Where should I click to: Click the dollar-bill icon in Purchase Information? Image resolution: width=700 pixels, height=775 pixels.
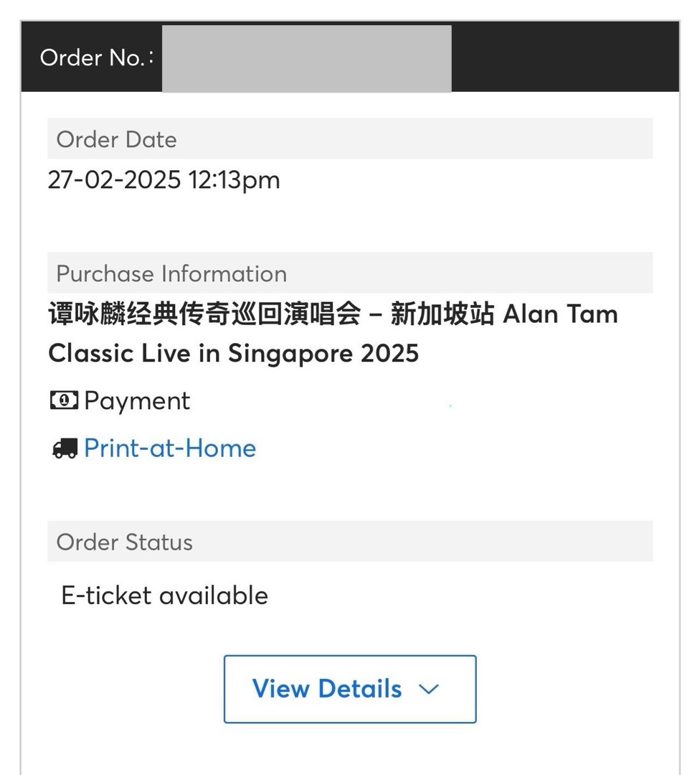pyautogui.click(x=63, y=400)
